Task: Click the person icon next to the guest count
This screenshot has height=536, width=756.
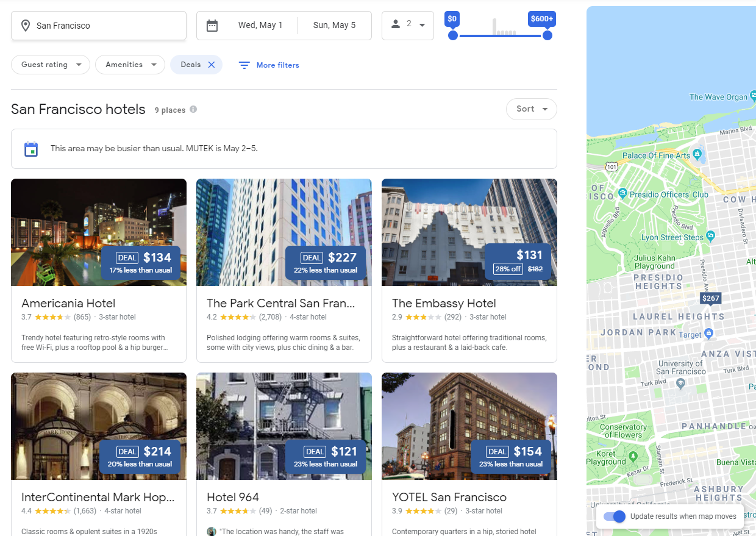Action: [397, 25]
